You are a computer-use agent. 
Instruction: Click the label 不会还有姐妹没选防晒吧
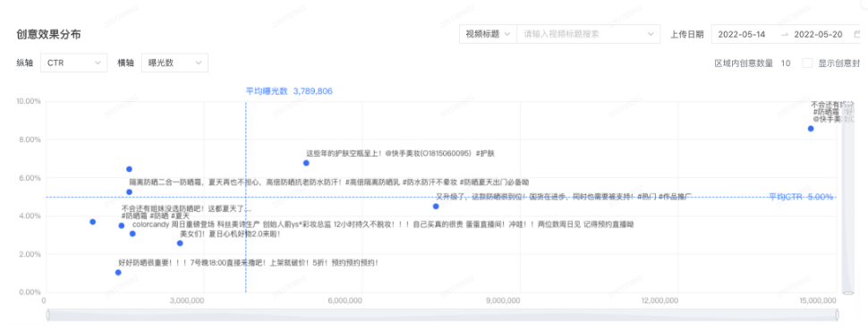pos(186,209)
